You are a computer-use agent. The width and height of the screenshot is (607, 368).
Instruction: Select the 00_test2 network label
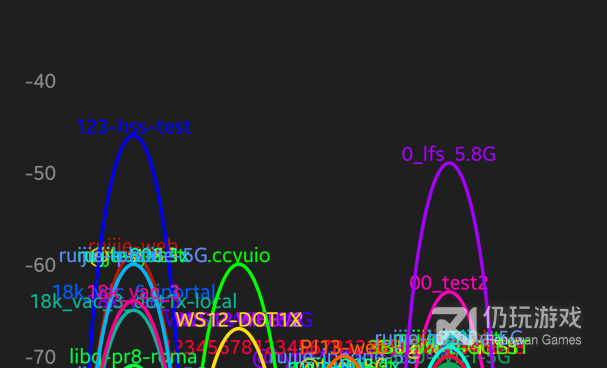[448, 283]
